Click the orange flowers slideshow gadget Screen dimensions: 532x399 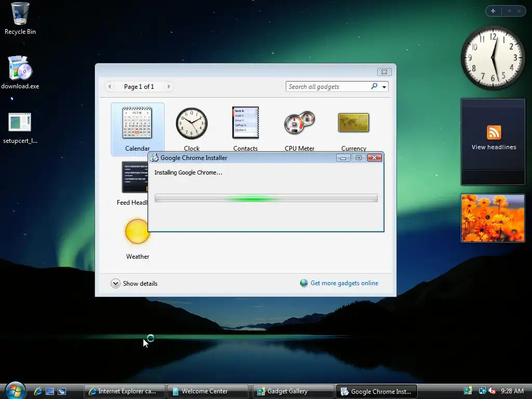493,218
